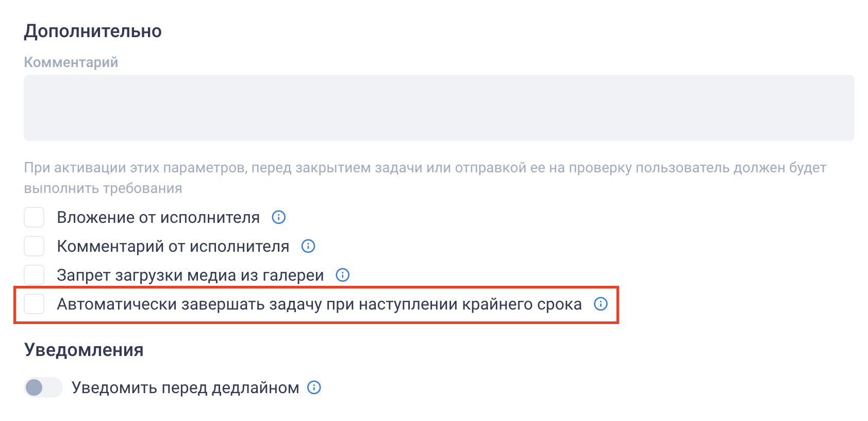Show info for Уведомить перед дедлайном
The image size is (868, 421).
click(314, 387)
